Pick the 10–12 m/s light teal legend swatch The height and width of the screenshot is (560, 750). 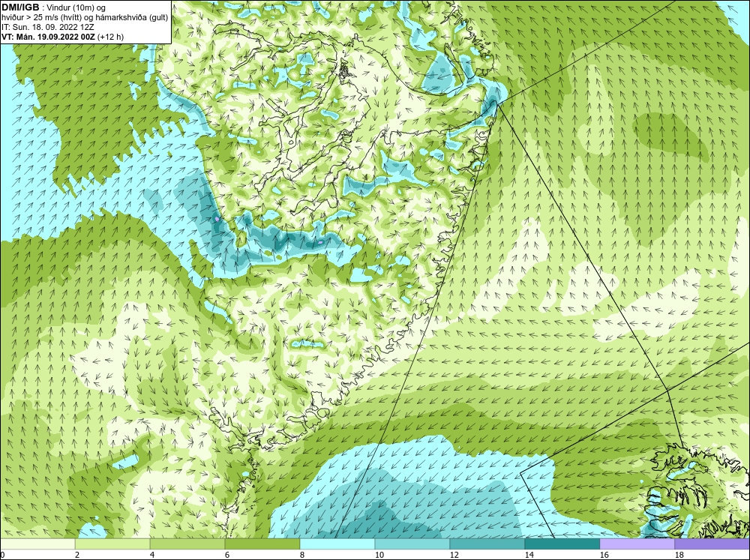412,544
